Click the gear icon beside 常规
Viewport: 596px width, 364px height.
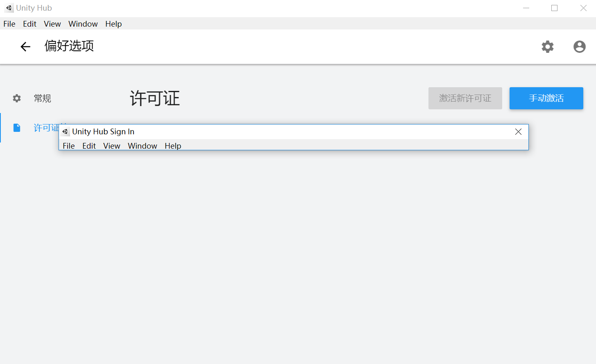pos(17,98)
